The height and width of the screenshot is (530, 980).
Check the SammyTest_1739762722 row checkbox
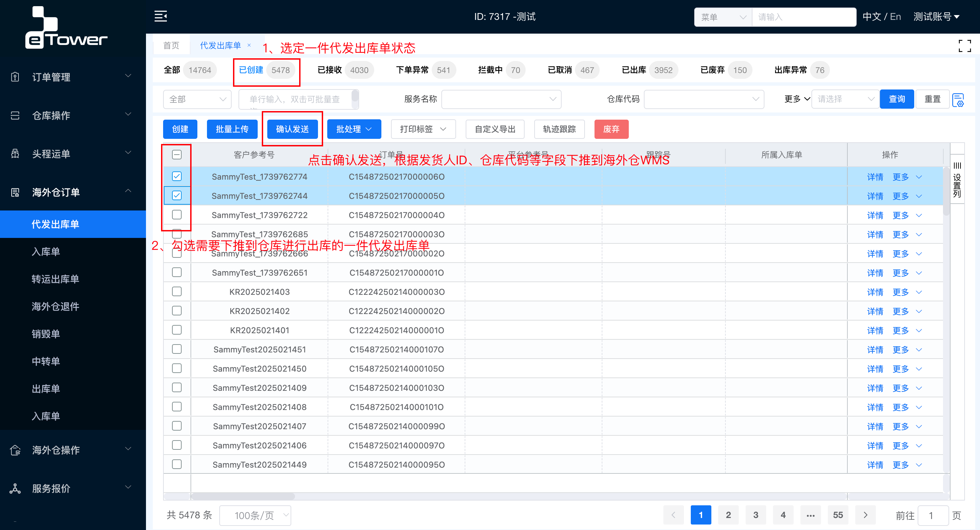point(176,215)
